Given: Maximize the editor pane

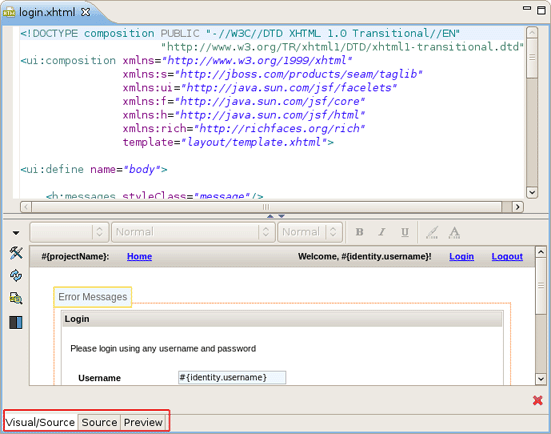Looking at the screenshot, I should [x=542, y=10].
